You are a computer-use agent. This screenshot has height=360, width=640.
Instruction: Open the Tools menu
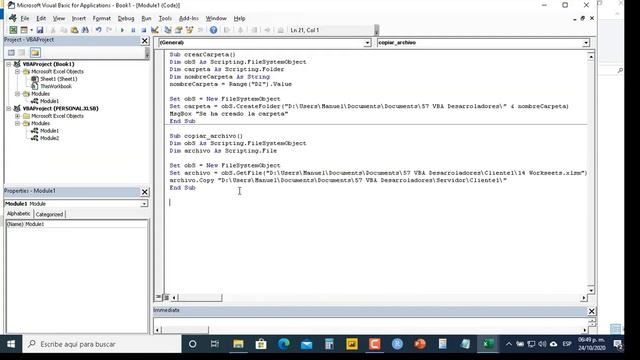point(165,18)
